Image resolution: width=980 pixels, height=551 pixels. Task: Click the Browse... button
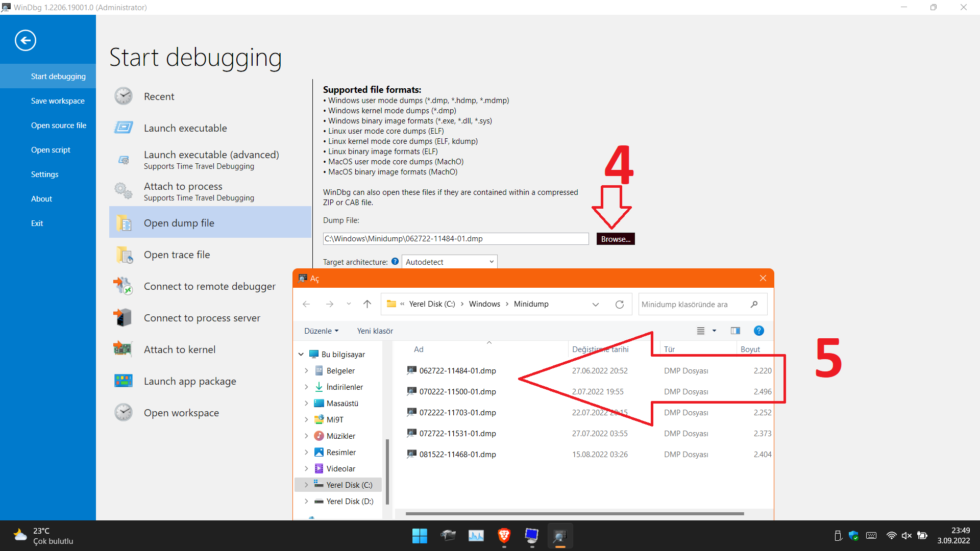[x=616, y=239]
